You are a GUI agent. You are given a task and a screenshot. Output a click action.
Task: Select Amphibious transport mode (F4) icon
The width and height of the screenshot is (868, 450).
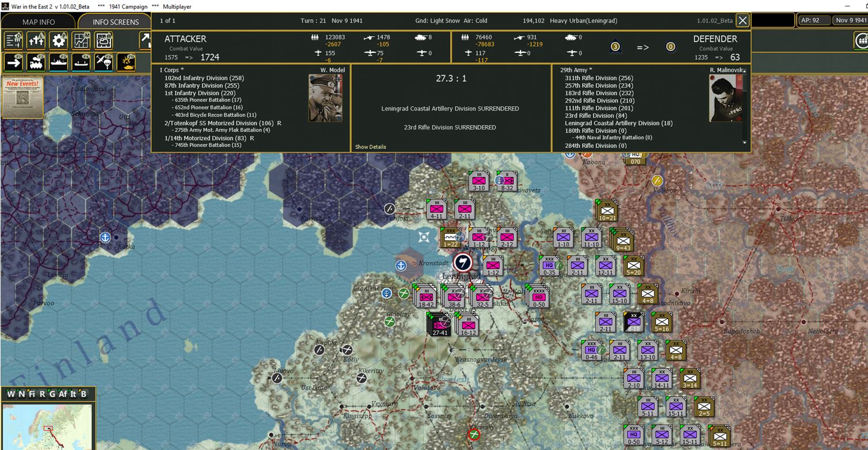(x=81, y=62)
